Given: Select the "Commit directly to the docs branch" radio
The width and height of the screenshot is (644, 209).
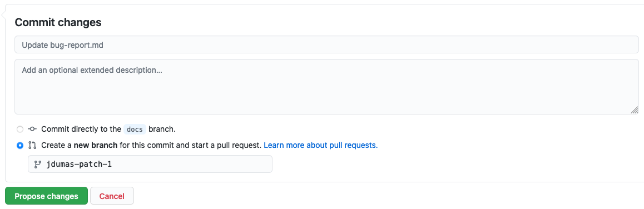Looking at the screenshot, I should click(19, 130).
